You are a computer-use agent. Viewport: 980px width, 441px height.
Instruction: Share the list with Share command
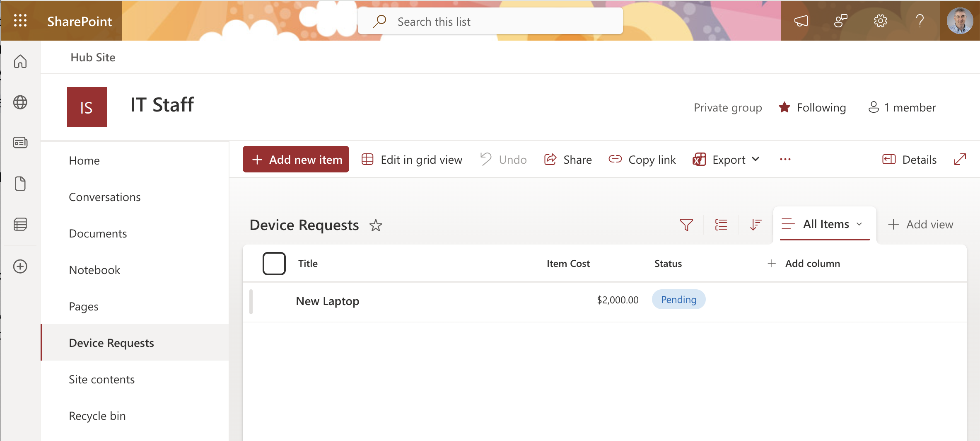[x=568, y=160]
